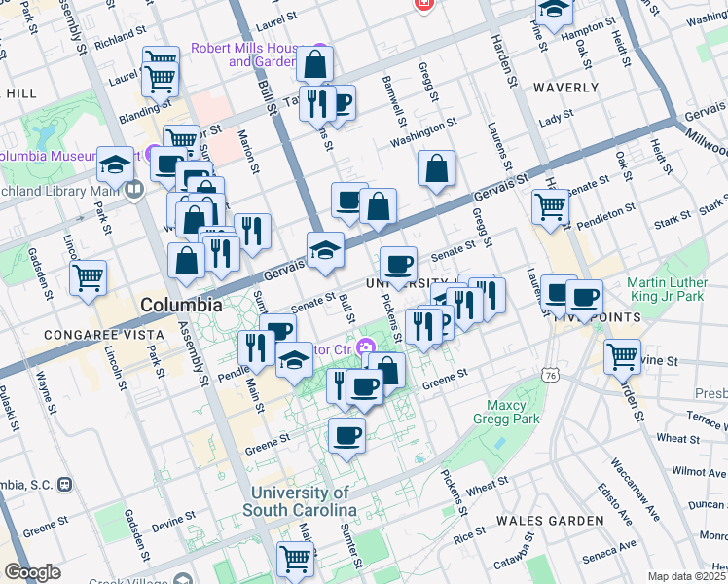
Task: Select the coffee cup marker above University of South Carolina
Action: (346, 436)
